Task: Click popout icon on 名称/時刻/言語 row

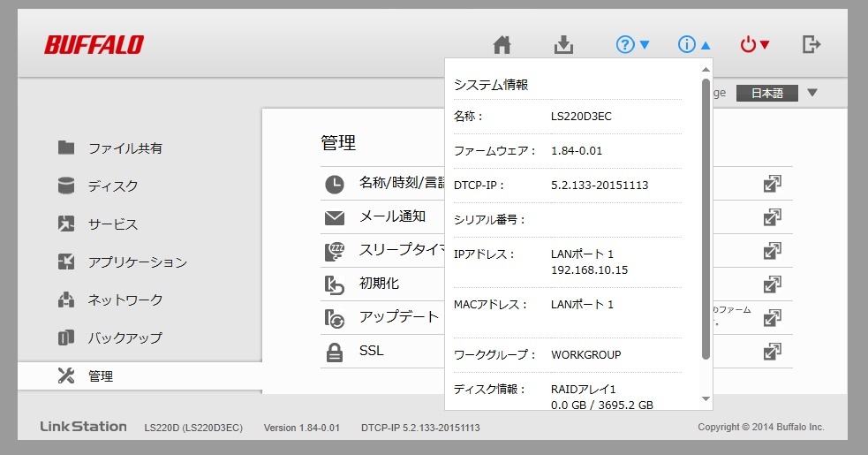Action: point(773,184)
